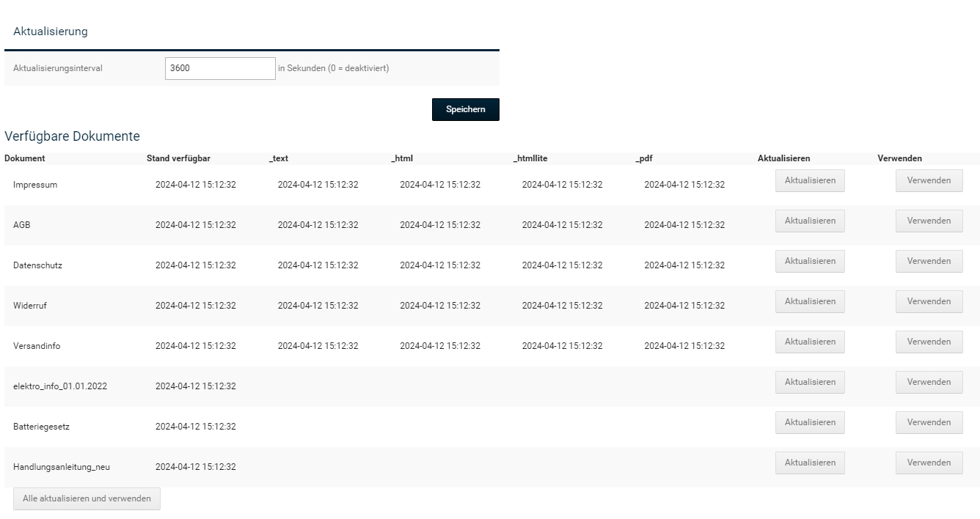Click the Verwenden column header
The height and width of the screenshot is (519, 980).
(x=900, y=158)
